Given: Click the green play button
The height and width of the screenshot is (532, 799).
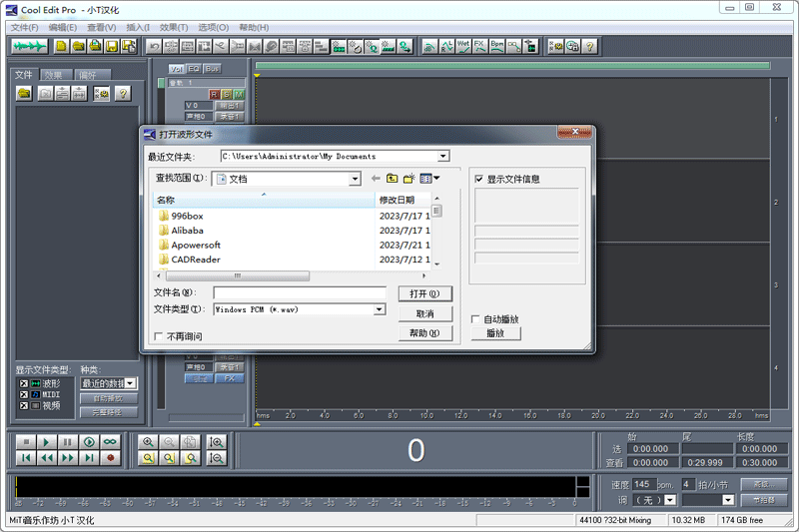Looking at the screenshot, I should point(47,442).
